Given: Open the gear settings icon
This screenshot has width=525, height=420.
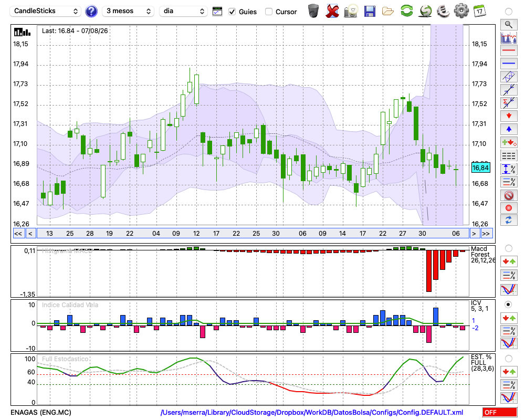Looking at the screenshot, I should click(x=461, y=11).
